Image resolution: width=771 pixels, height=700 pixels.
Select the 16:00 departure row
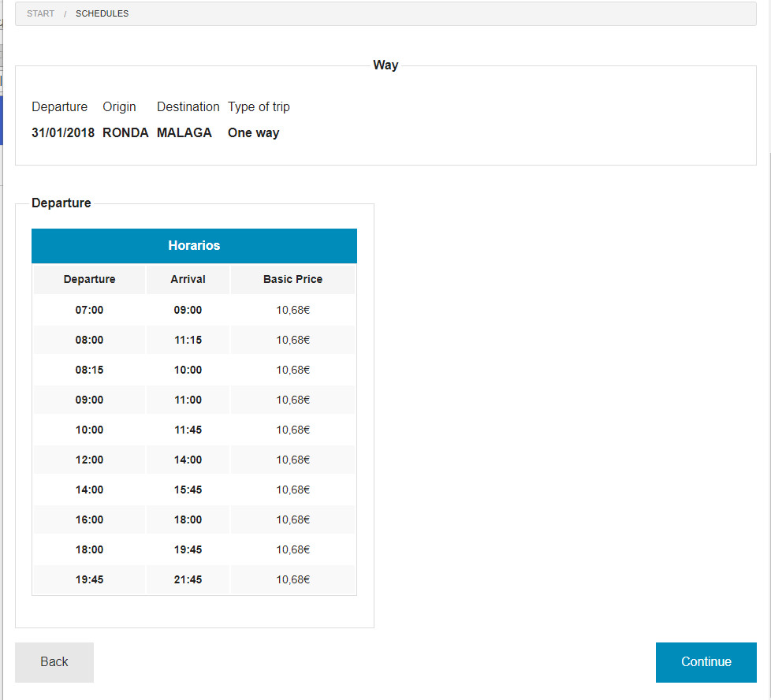pos(89,520)
